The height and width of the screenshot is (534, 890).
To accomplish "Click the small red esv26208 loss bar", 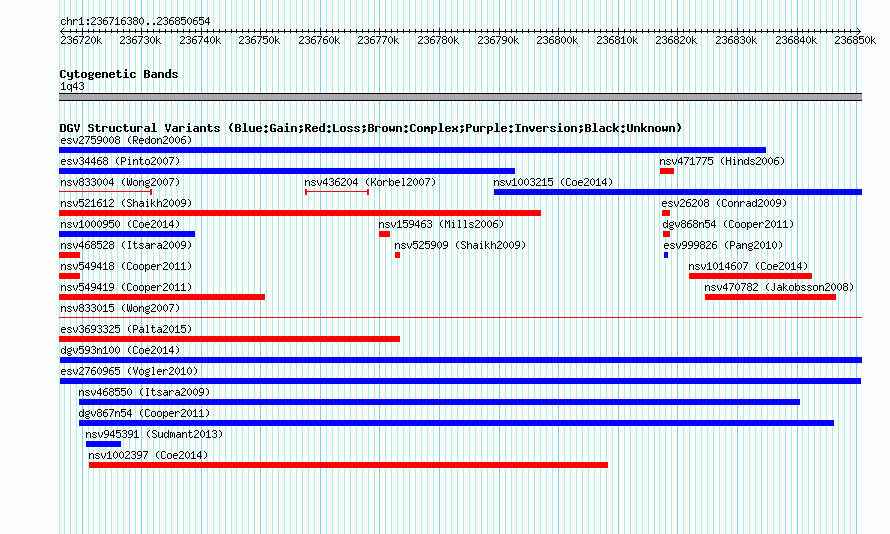I will tap(666, 213).
